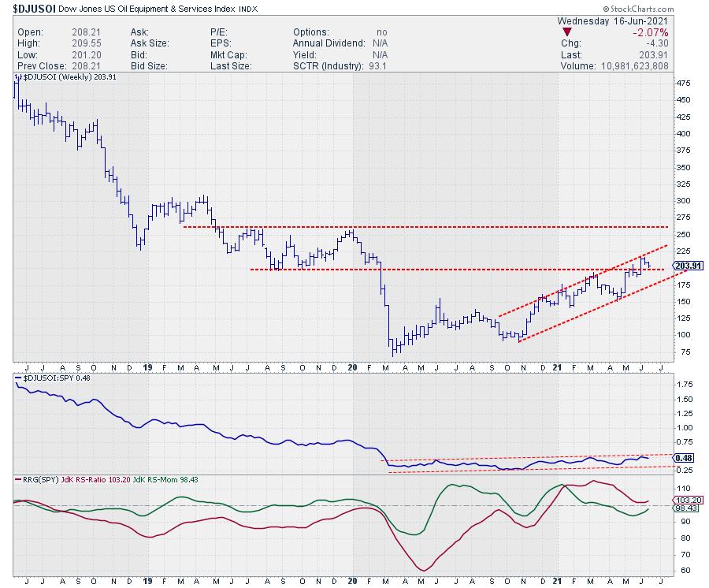Viewport: 709px width, 588px height.
Task: Click the 20 year marker on bottom axis
Action: click(352, 582)
